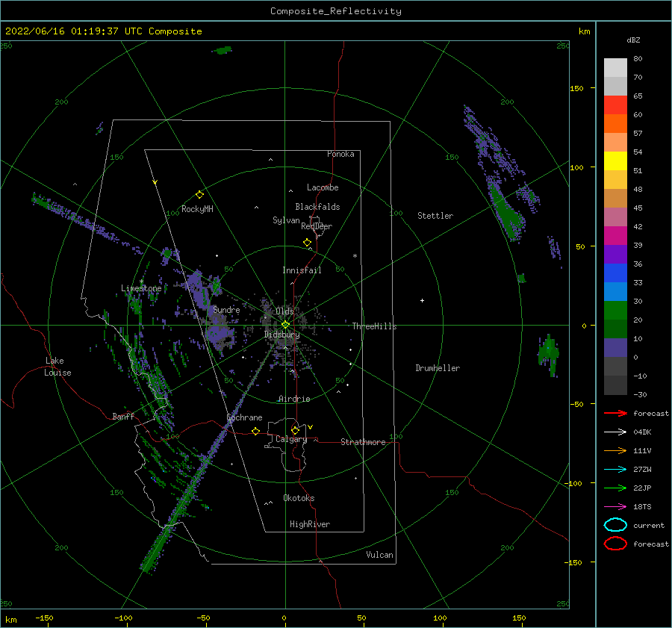
Task: Click the Ponoka town label
Action: 340,154
